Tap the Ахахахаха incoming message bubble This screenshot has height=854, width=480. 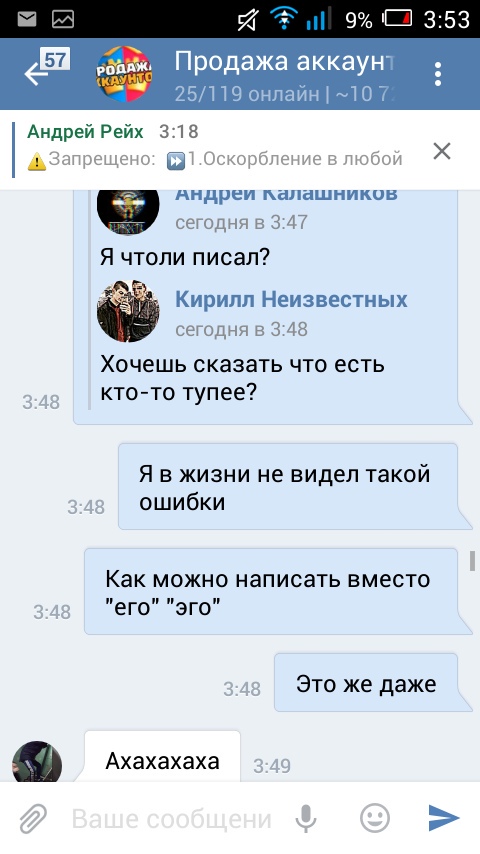[162, 757]
